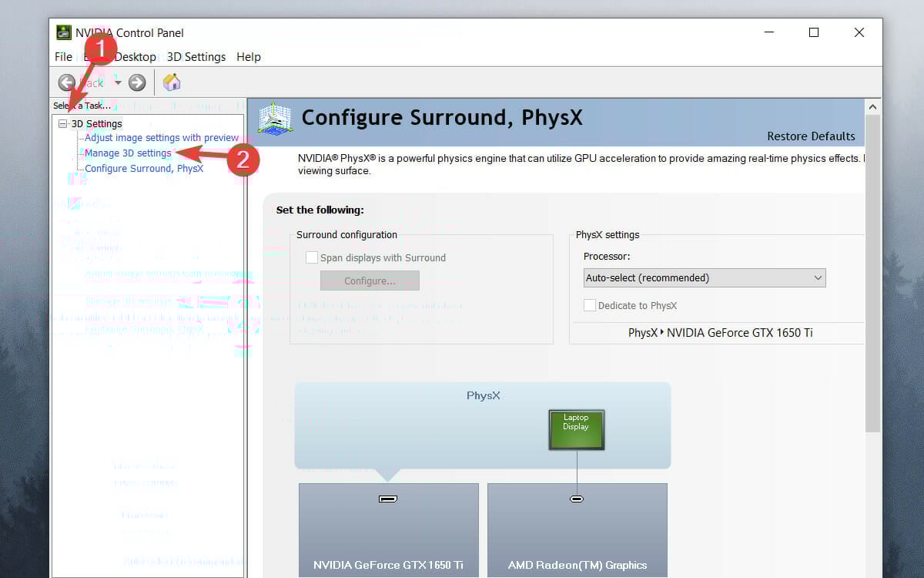Select Manage 3D settings in the task tree
924x578 pixels.
(128, 153)
